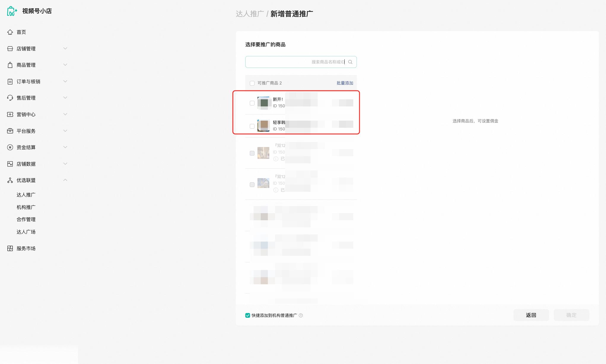Collapse the 优选联盟 menu chevron
Image resolution: width=606 pixels, height=364 pixels.
click(65, 180)
